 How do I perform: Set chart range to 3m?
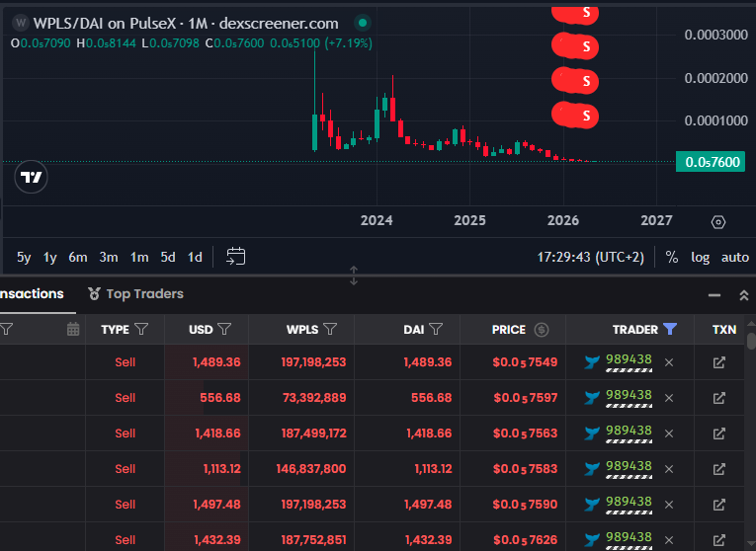pos(109,257)
